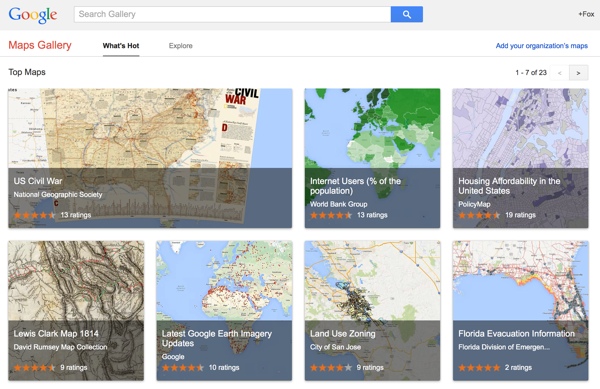The width and height of the screenshot is (600, 389).
Task: Open the Maps Gallery home link
Action: pyautogui.click(x=40, y=45)
